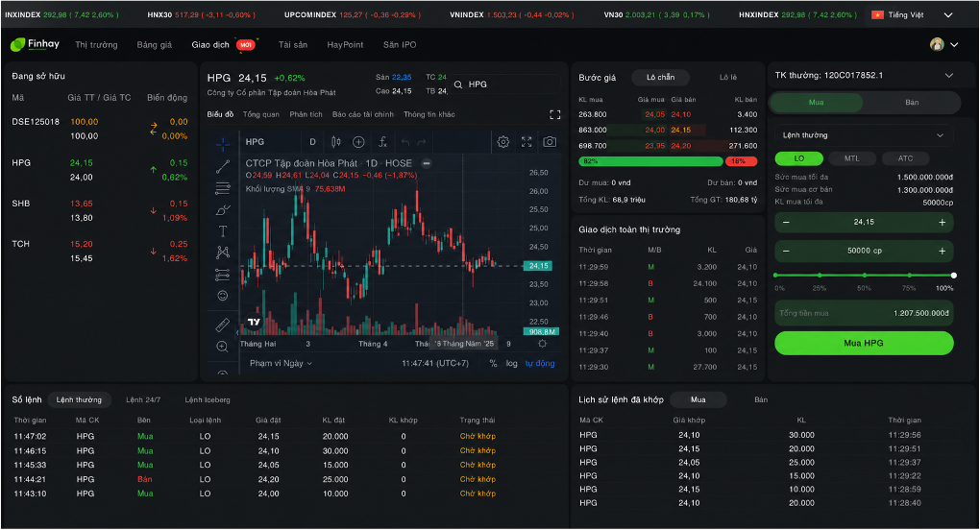This screenshot has height=530, width=980.
Task: Switch to Tổng quan tab
Action: (261, 115)
